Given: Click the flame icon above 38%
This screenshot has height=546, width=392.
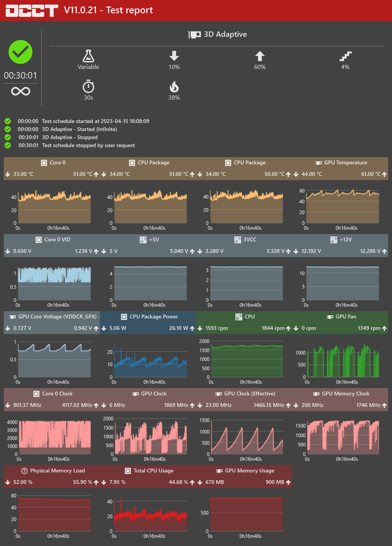Looking at the screenshot, I should tap(174, 87).
